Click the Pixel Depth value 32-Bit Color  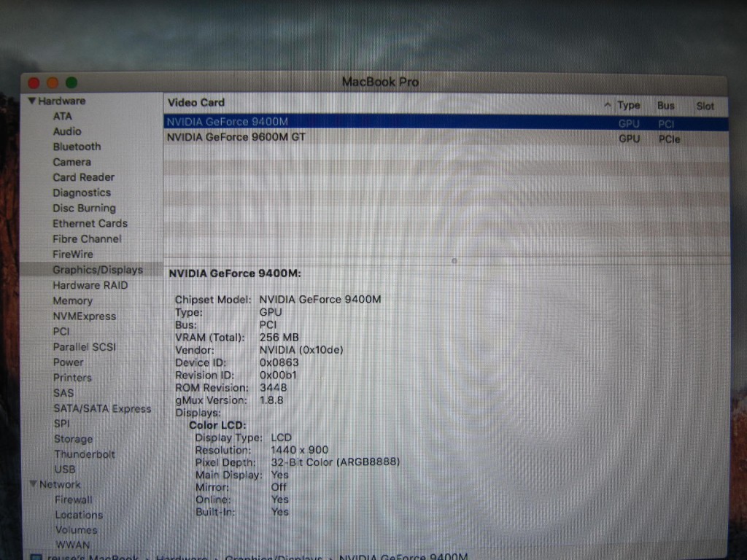pyautogui.click(x=336, y=462)
